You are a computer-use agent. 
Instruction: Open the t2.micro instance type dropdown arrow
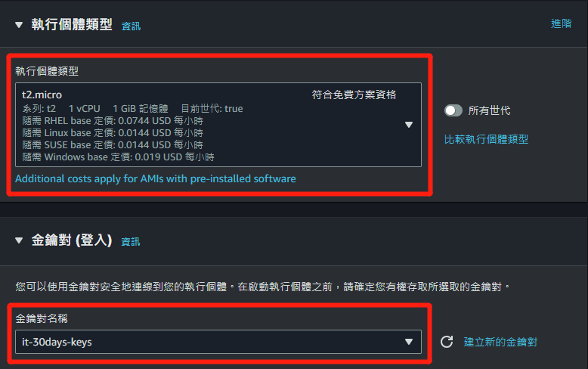point(409,125)
